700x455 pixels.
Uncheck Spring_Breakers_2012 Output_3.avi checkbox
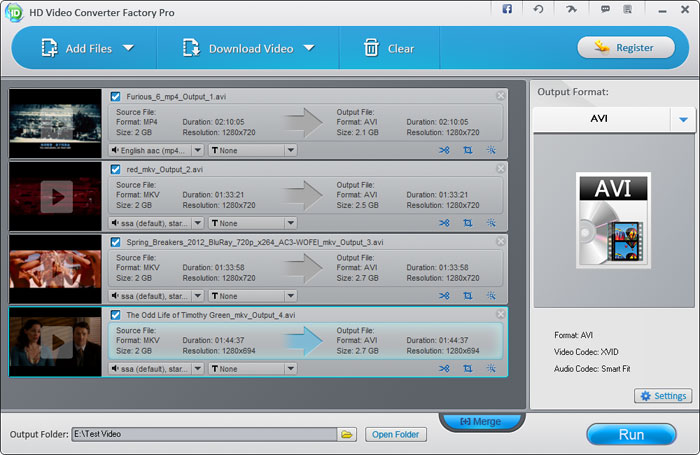[116, 242]
